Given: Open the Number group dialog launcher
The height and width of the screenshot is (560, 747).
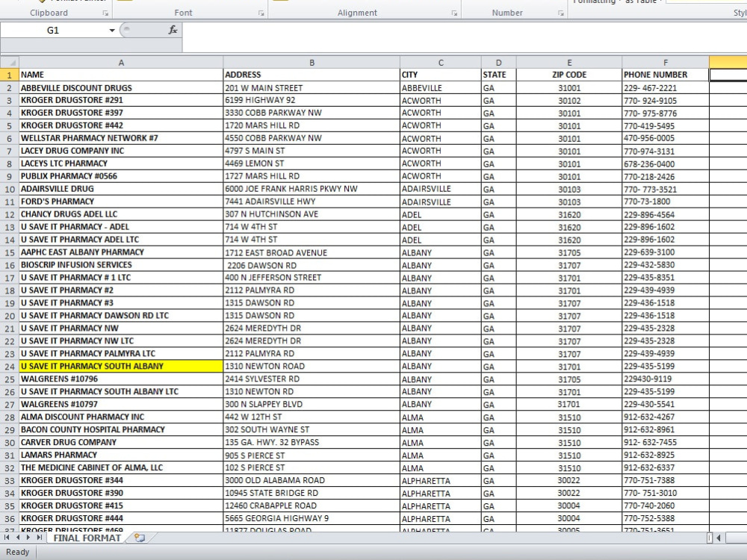Looking at the screenshot, I should 561,13.
